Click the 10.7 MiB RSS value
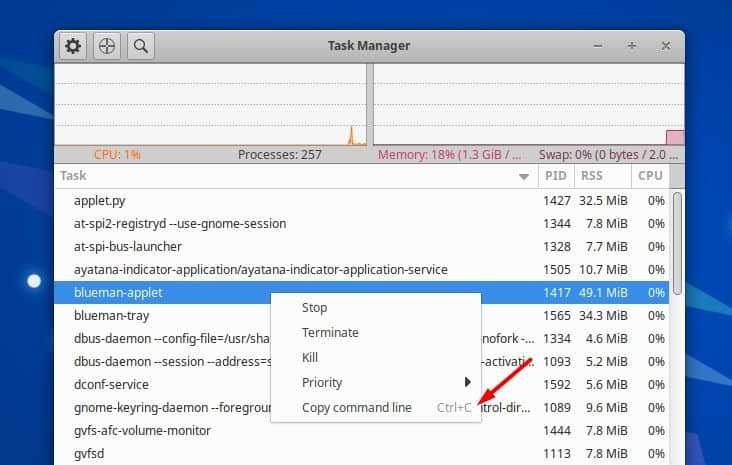 [603, 269]
